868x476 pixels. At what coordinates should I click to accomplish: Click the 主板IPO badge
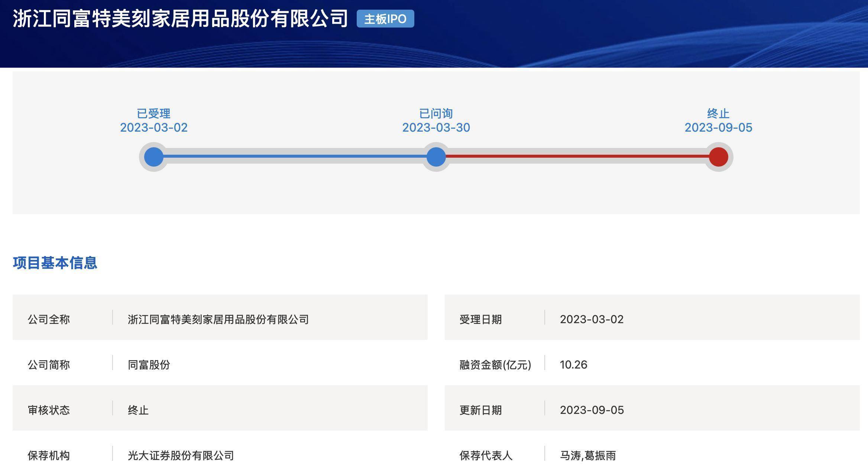tap(385, 19)
